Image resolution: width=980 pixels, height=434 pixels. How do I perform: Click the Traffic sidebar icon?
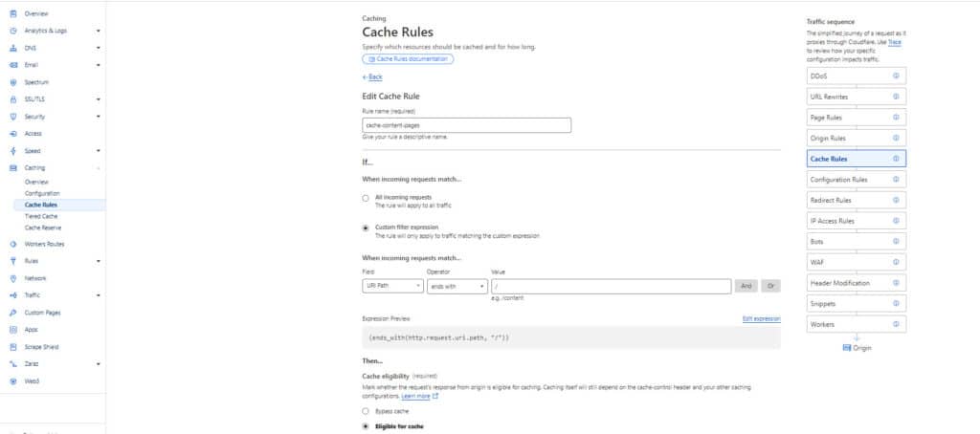(x=13, y=295)
